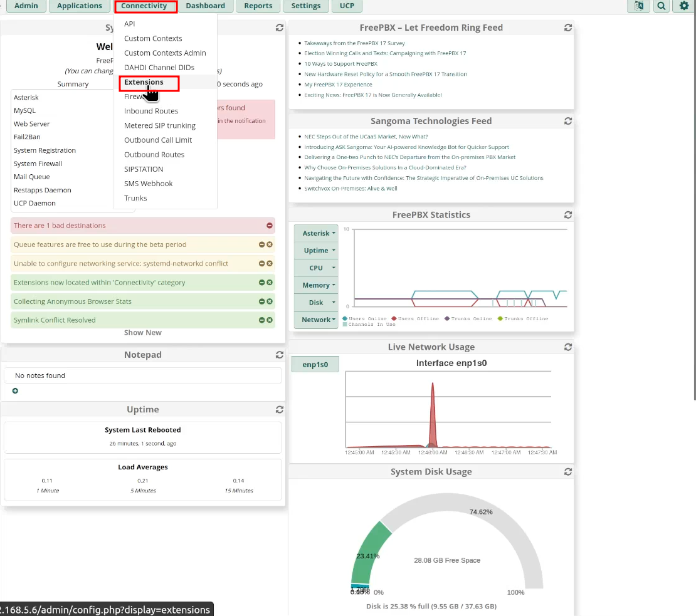The image size is (696, 616).
Task: Choose Custom Contexts Admin menu entry
Action: (x=165, y=53)
